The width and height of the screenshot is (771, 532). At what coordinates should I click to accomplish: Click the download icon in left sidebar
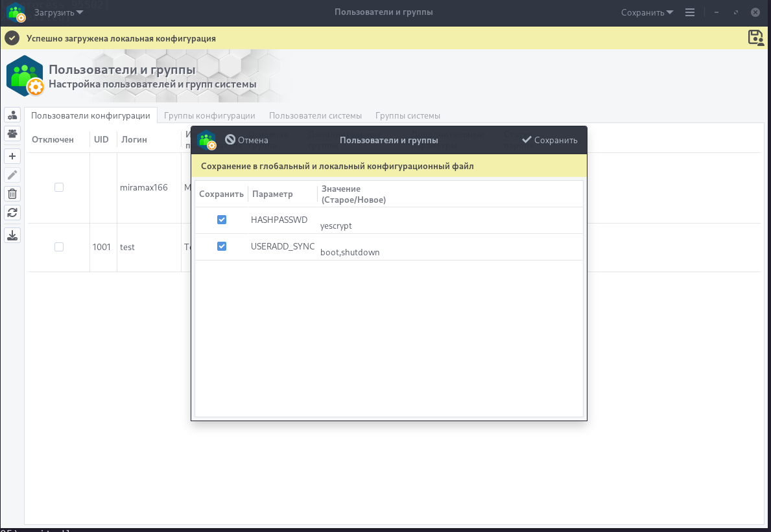tap(12, 235)
